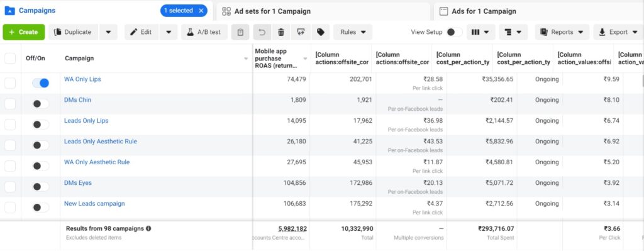Click the trash delete icon in toolbar
The image size is (644, 251).
(x=281, y=32)
